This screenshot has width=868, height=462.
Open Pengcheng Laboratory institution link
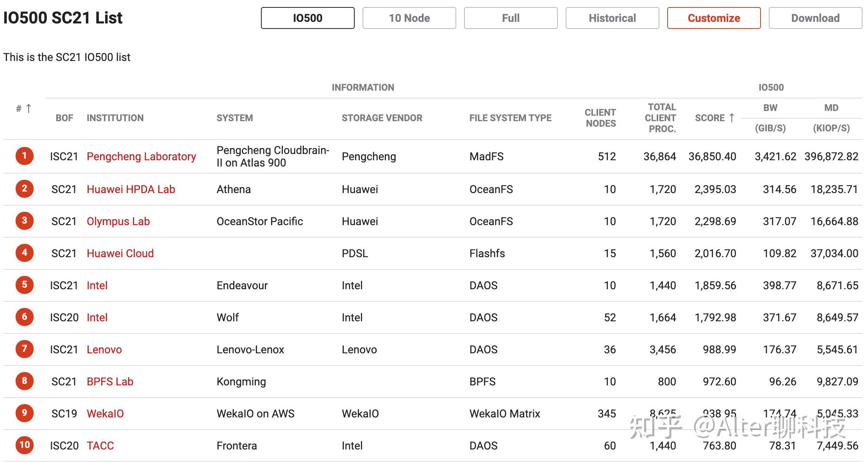141,156
